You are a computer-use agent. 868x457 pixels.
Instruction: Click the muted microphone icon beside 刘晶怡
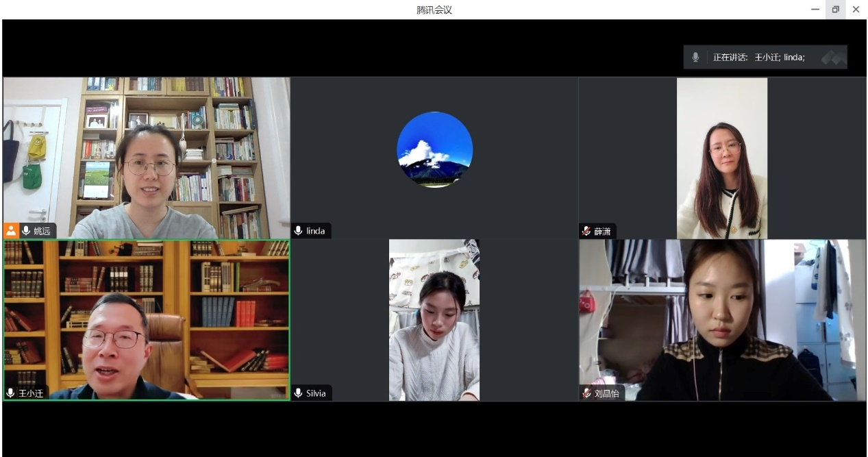pos(586,393)
